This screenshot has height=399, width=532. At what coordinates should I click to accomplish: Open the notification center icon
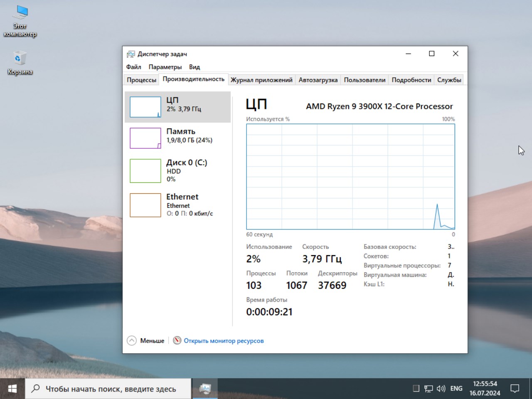(x=515, y=389)
